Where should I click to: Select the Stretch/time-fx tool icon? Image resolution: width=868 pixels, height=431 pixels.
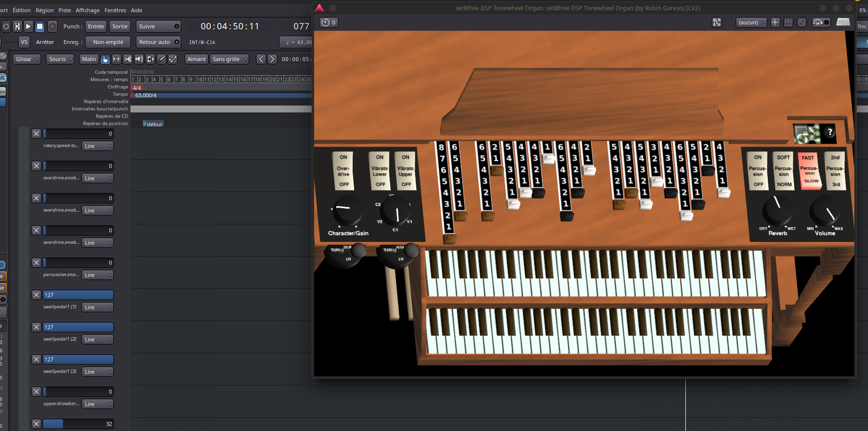[150, 59]
